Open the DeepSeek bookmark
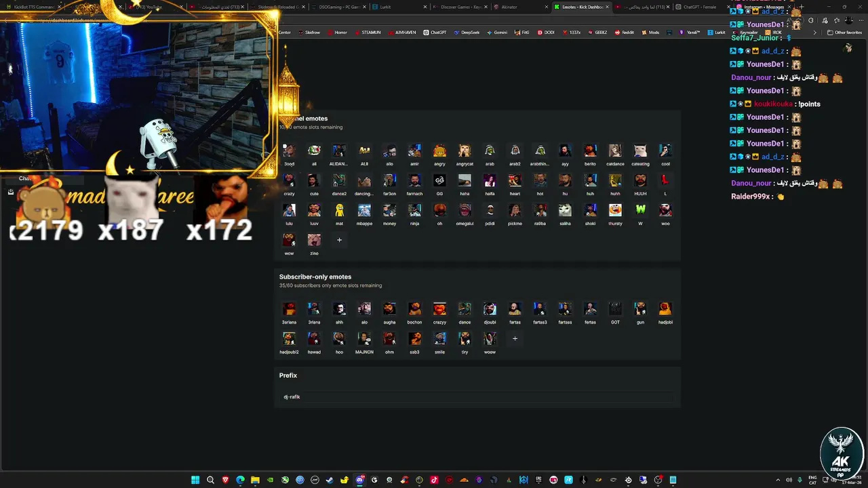Image resolution: width=868 pixels, height=488 pixels. pyautogui.click(x=466, y=33)
